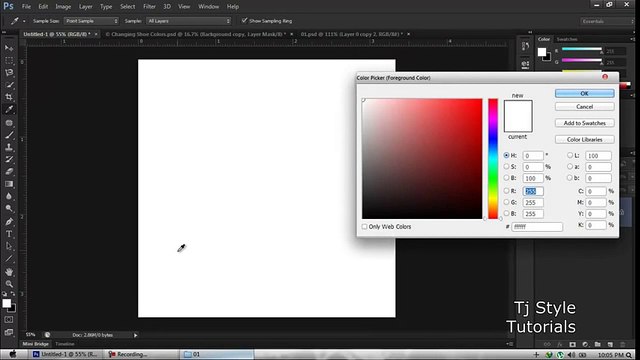Click Create new layer icon
Screen dimensions: 640x360
(610, 344)
